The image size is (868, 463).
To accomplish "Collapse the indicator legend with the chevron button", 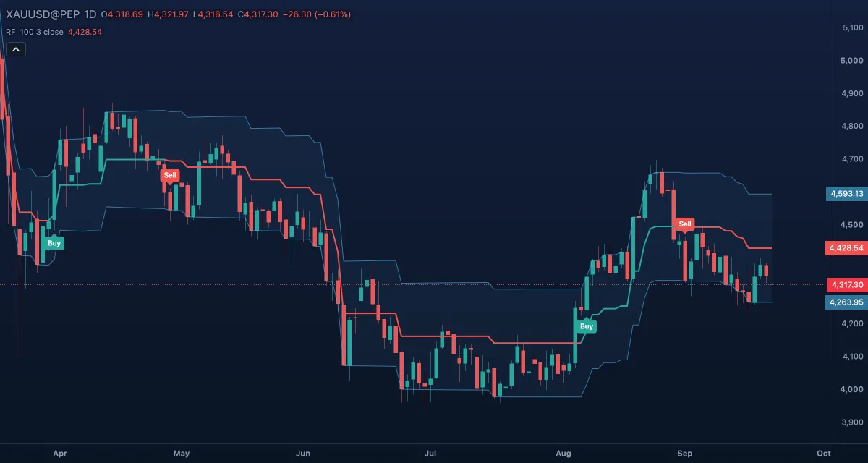I will coord(16,49).
